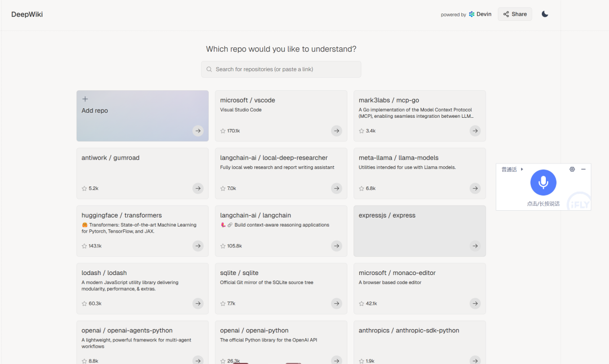Expand the 普通话 language dropdown
Image resolution: width=609 pixels, height=364 pixels.
point(512,170)
